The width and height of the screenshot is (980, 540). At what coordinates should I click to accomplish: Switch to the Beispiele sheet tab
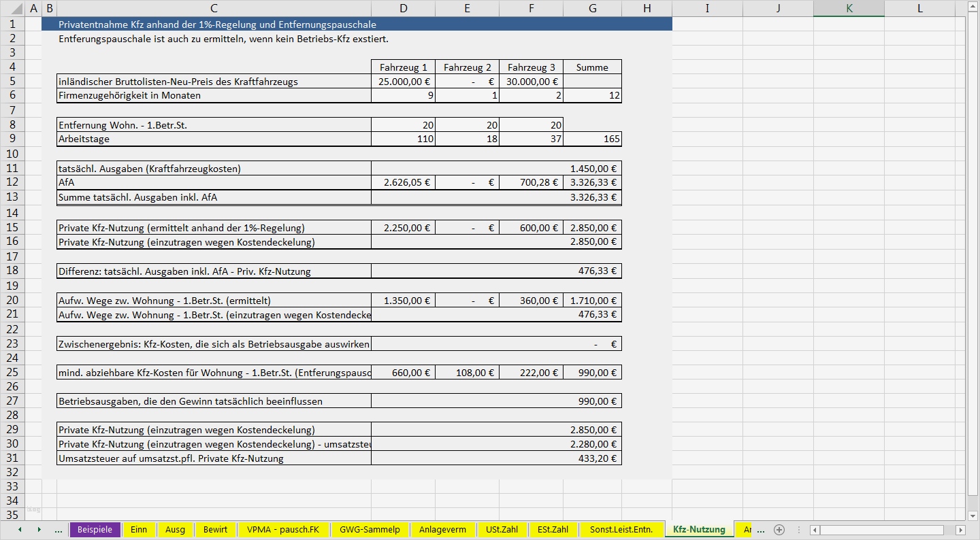(x=94, y=529)
